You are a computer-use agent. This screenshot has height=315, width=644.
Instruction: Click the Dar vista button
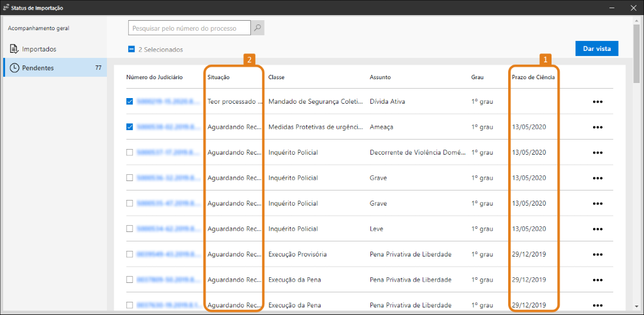[x=597, y=48]
